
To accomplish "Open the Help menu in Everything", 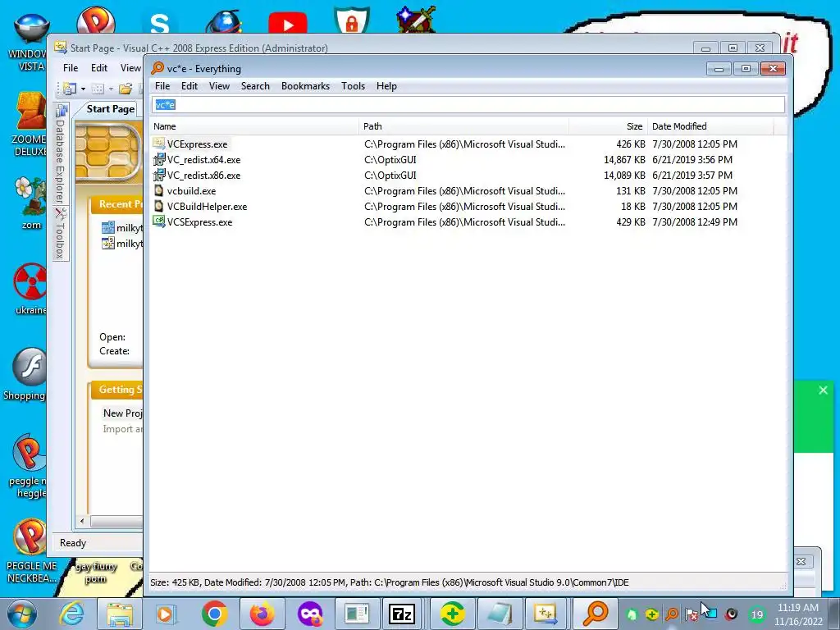I will pyautogui.click(x=386, y=86).
